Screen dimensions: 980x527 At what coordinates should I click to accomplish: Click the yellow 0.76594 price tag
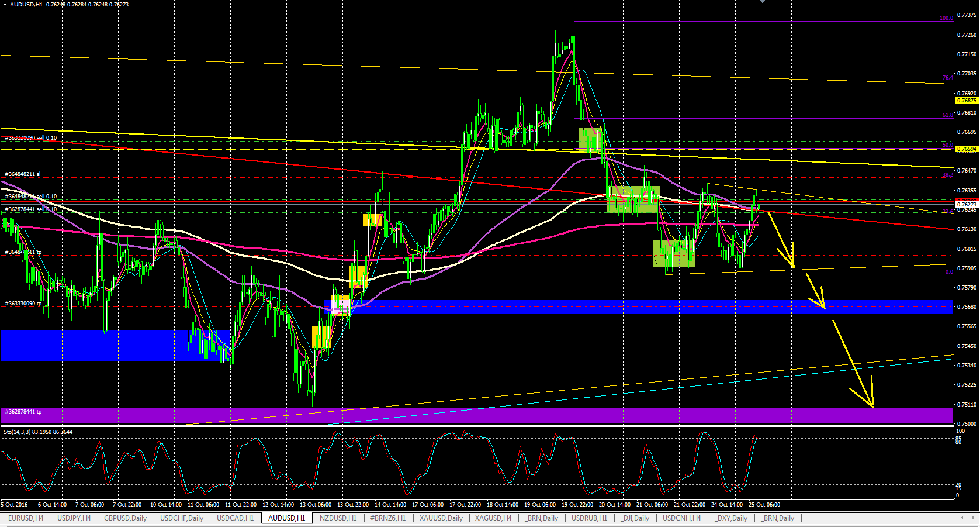(x=967, y=149)
